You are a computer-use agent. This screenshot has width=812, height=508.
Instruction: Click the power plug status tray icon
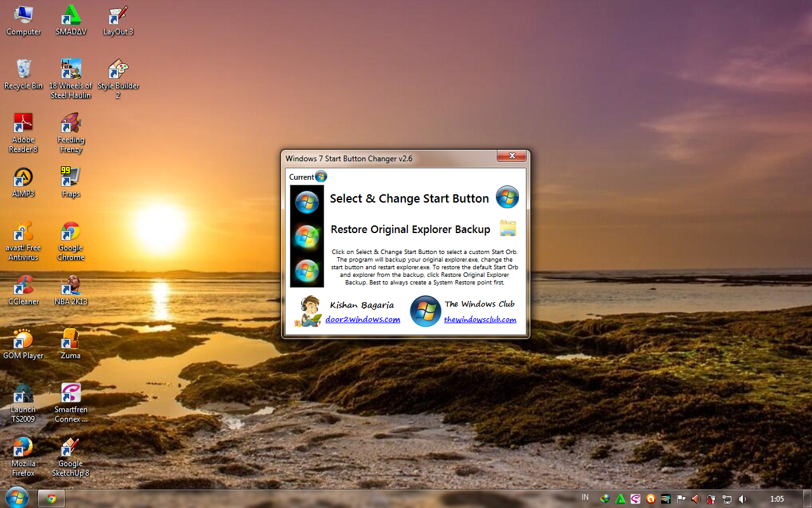[x=711, y=499]
